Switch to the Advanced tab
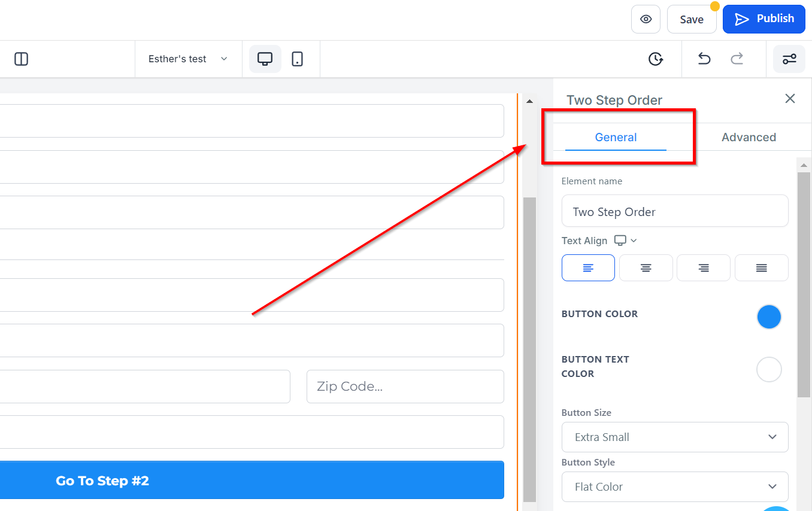812x511 pixels. [749, 137]
